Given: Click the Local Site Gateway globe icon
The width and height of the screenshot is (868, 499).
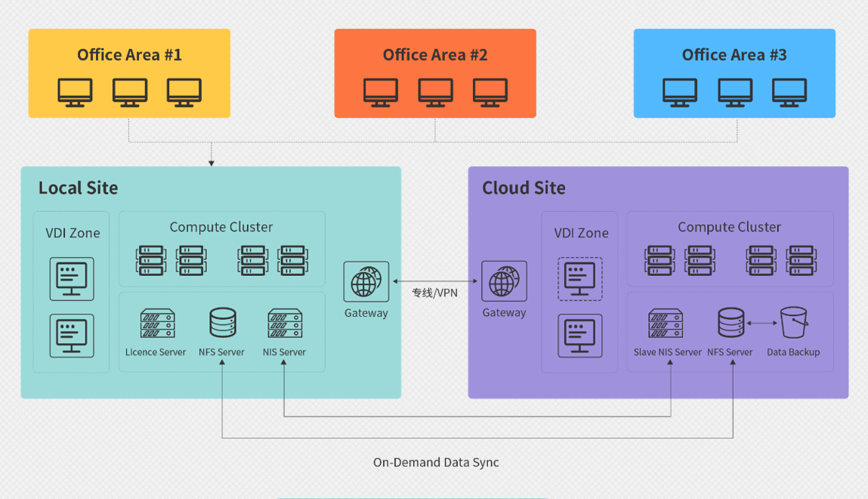Looking at the screenshot, I should click(x=366, y=281).
